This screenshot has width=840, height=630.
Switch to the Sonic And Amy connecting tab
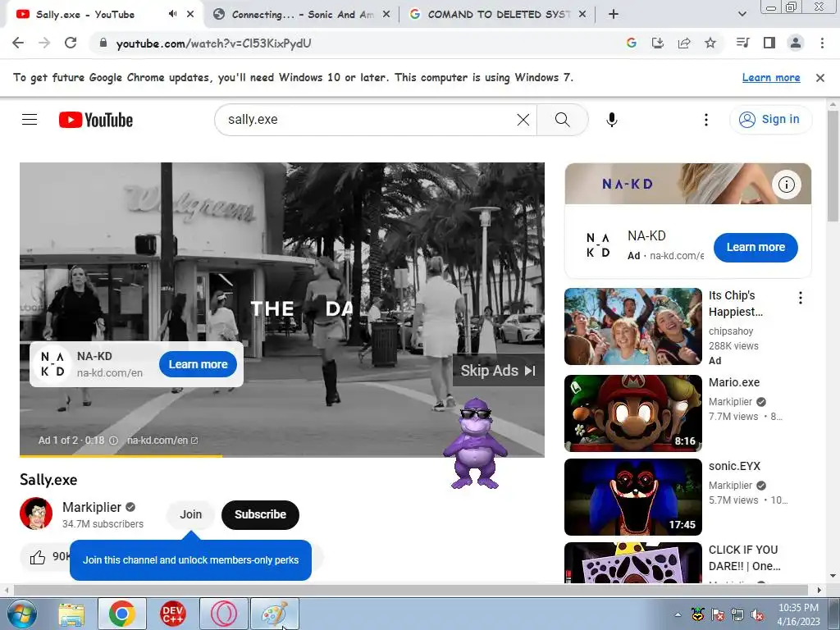coord(303,15)
